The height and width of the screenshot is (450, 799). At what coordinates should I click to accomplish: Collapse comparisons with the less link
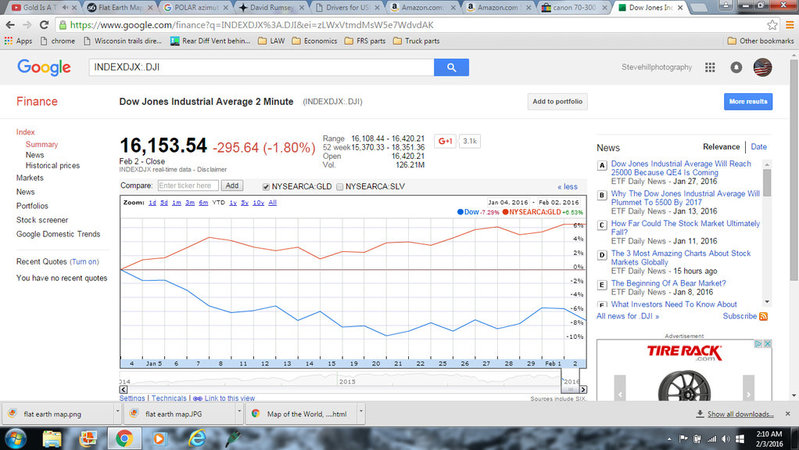click(567, 187)
